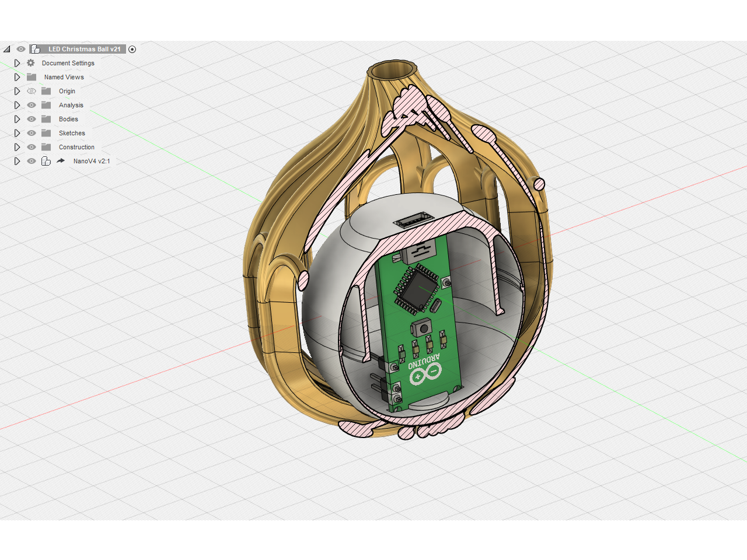Click the NanoV4 component icon

coord(46,161)
